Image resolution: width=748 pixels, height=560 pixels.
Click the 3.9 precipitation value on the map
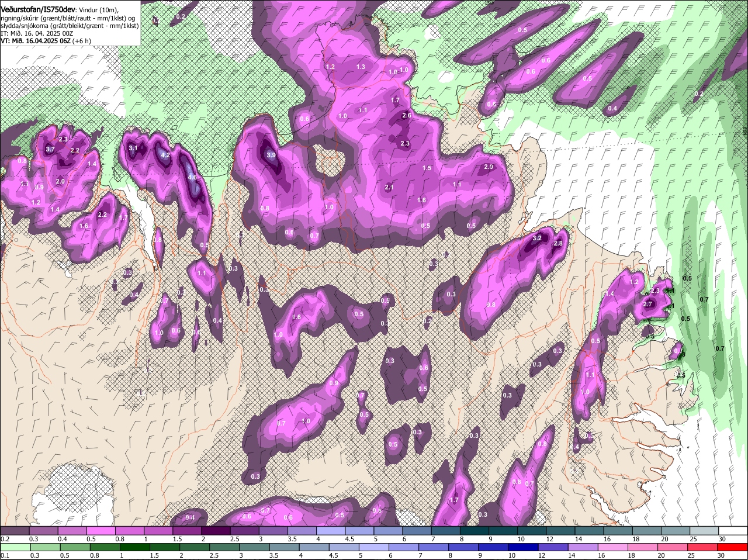271,155
